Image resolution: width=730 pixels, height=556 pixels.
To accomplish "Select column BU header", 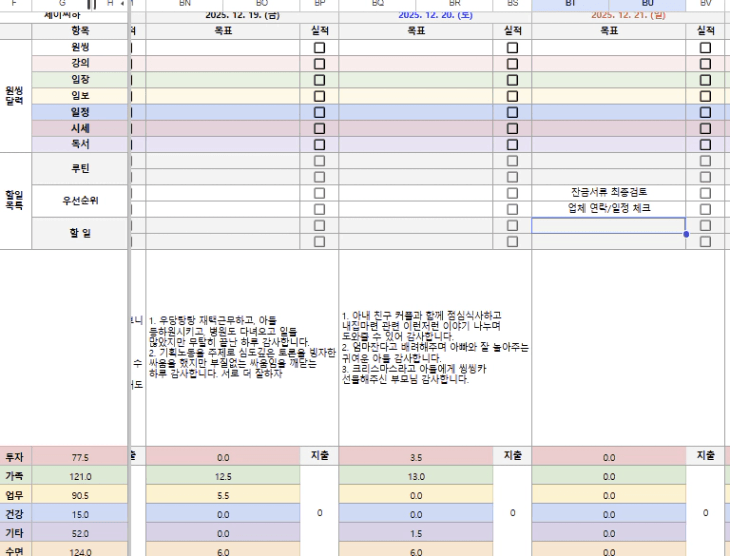I will point(647,4).
